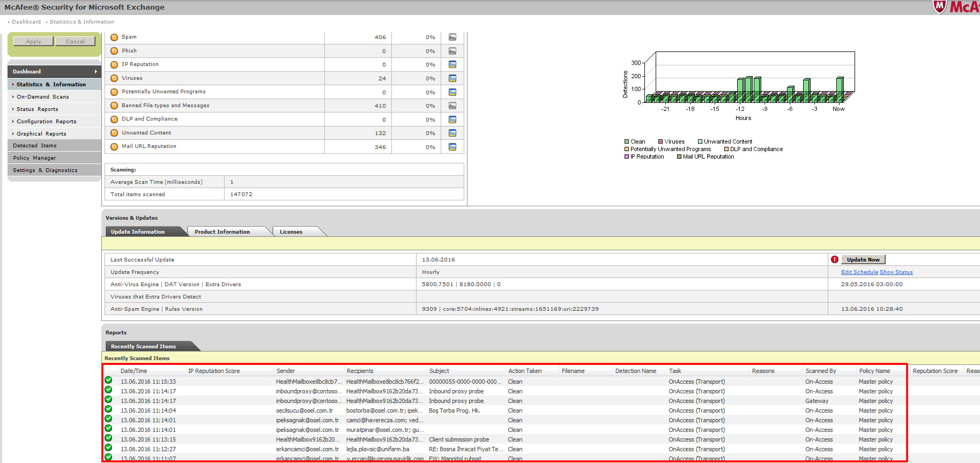Sort by Scanned By column header
Viewport: 980px width, 463px height.
coord(821,371)
